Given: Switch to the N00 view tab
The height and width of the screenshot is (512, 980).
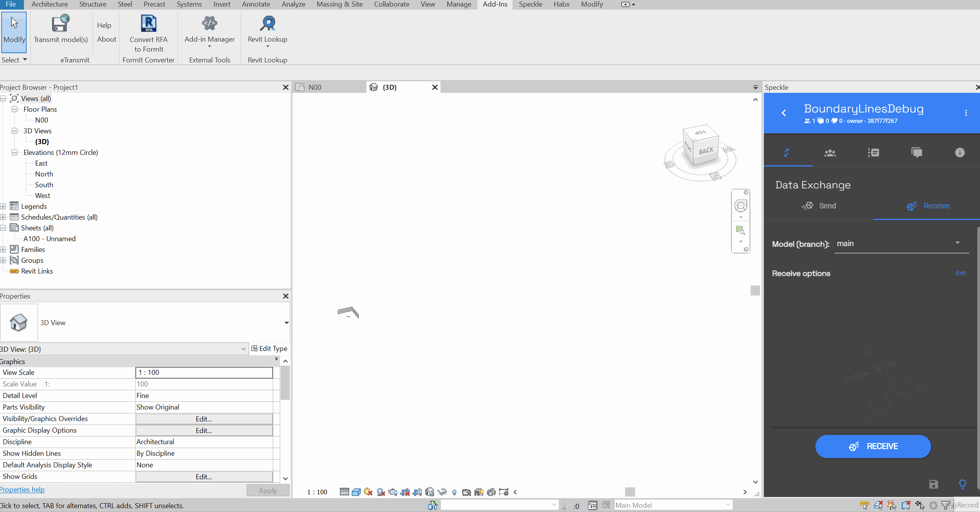Looking at the screenshot, I should click(x=315, y=87).
